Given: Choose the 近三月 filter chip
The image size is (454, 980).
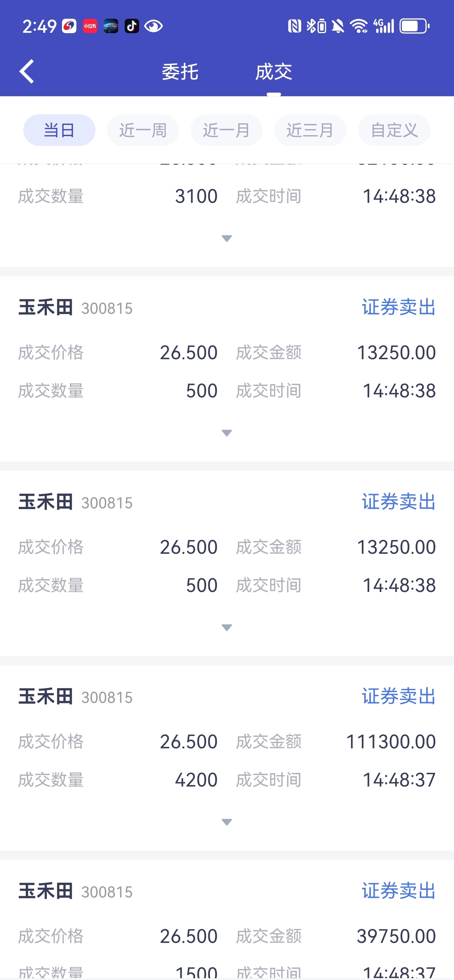Looking at the screenshot, I should 310,130.
